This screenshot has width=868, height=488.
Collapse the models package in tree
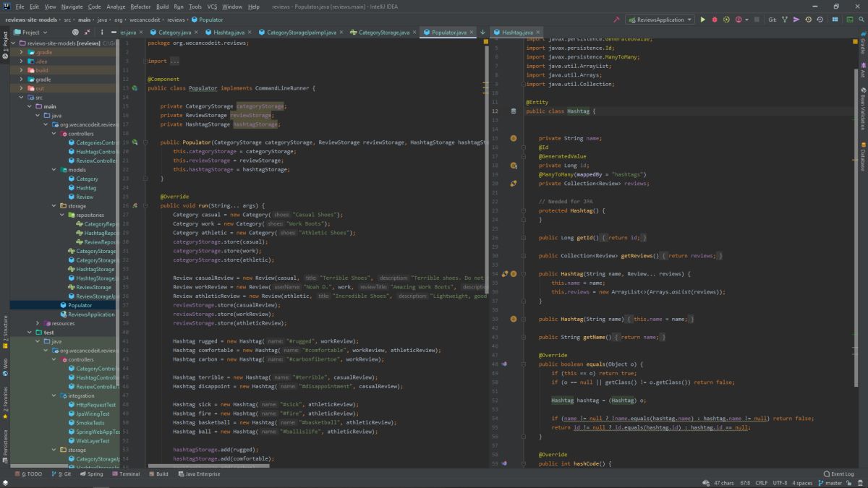pos(54,170)
